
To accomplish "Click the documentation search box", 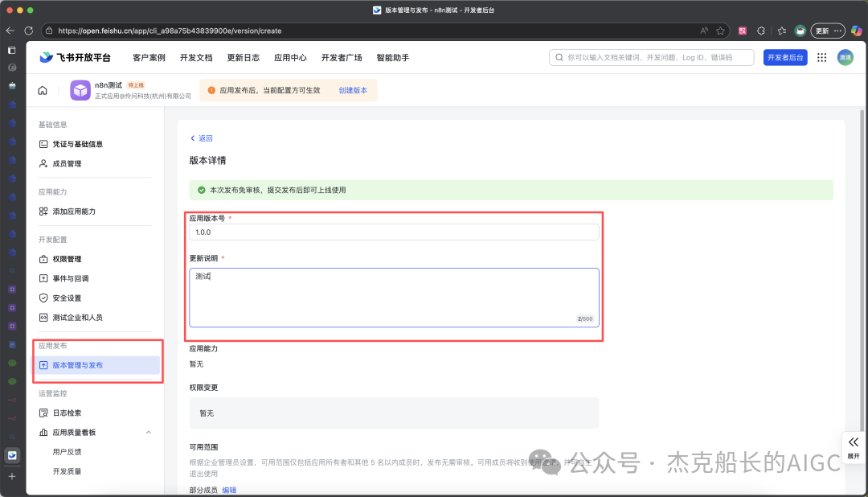I will pos(652,58).
